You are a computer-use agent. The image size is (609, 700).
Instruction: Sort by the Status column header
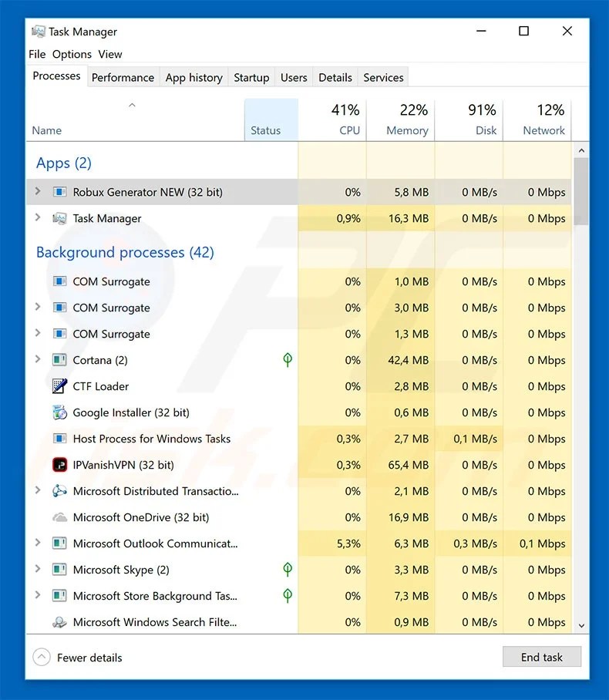[271, 120]
